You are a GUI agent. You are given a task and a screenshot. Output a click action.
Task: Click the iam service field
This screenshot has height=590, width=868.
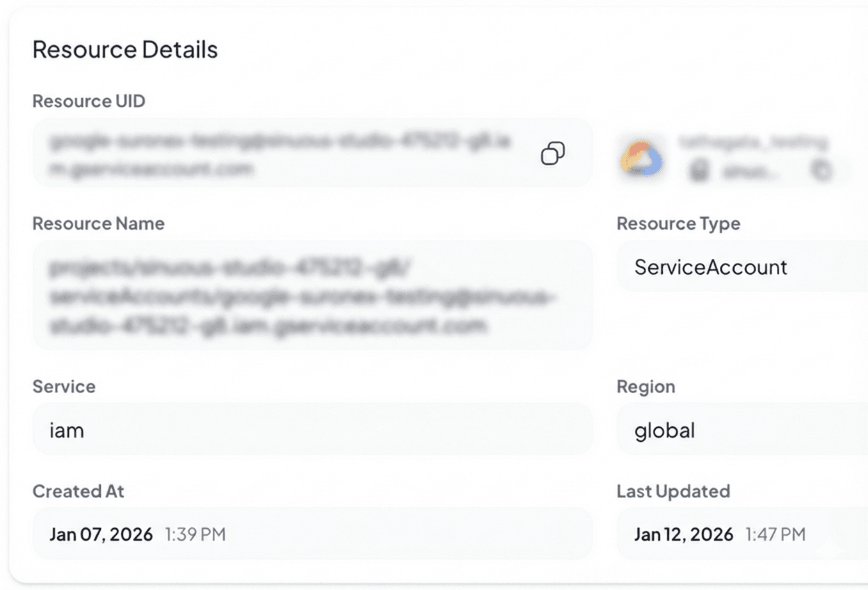(312, 430)
